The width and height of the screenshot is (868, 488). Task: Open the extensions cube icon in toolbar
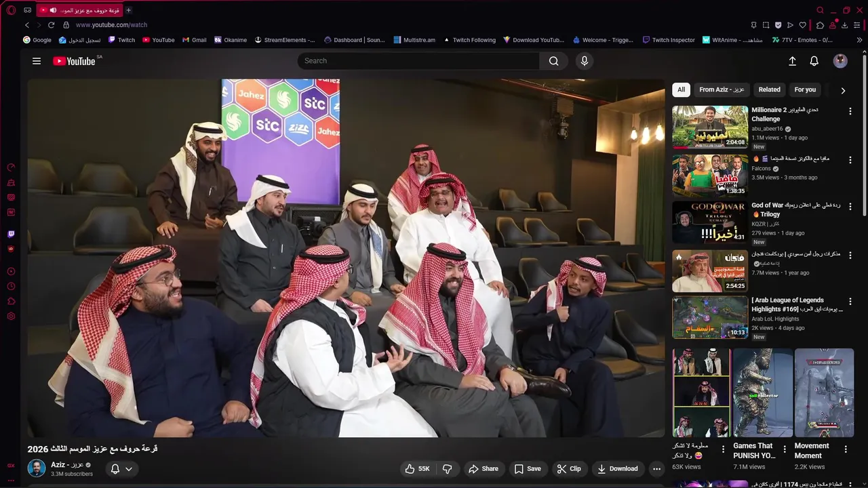coord(820,25)
